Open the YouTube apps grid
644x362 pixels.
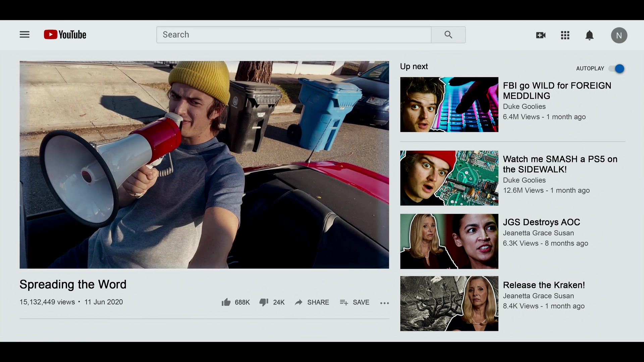click(x=565, y=35)
